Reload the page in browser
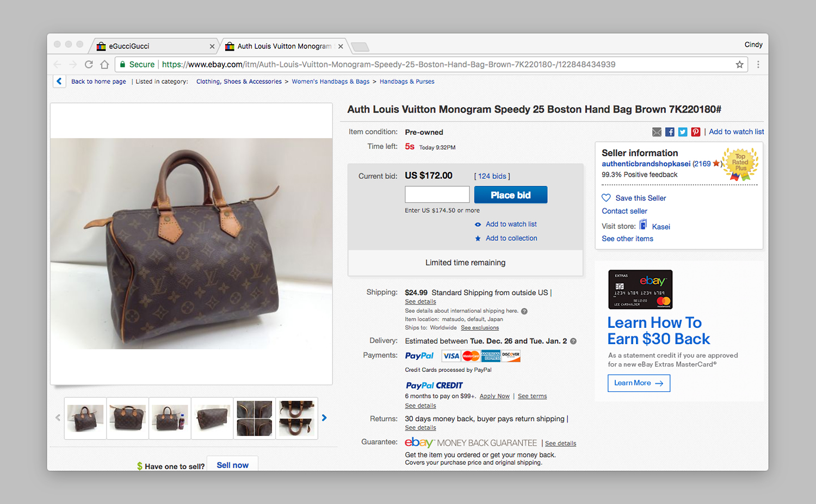This screenshot has width=816, height=504. 89,65
